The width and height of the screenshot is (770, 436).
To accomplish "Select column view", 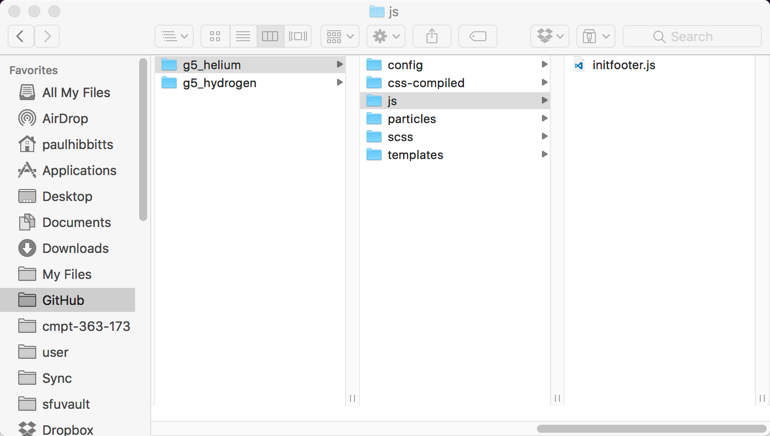I will [x=270, y=36].
